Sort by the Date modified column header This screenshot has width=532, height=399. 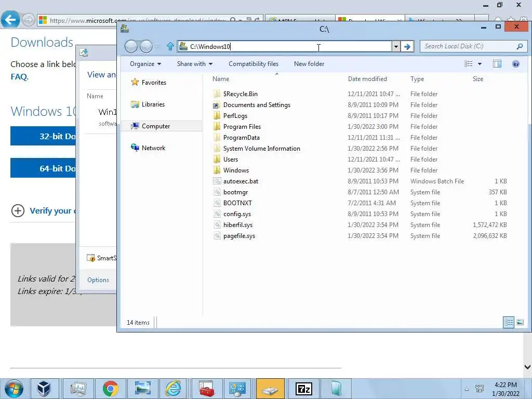point(367,79)
